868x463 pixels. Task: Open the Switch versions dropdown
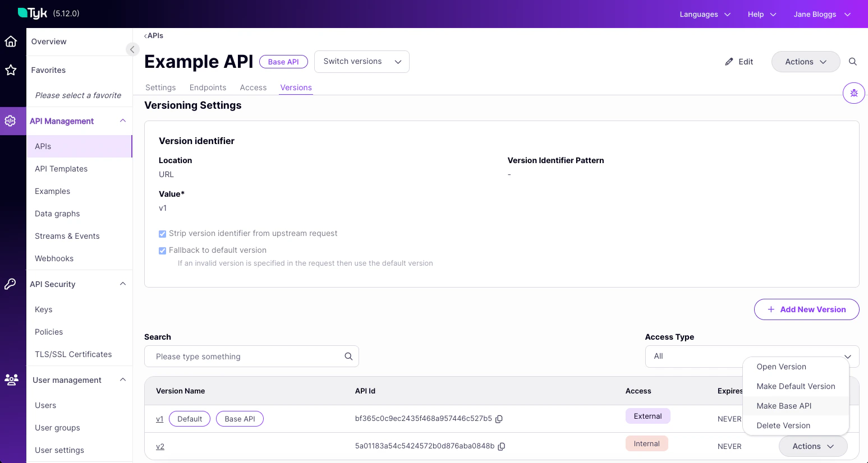click(x=361, y=62)
